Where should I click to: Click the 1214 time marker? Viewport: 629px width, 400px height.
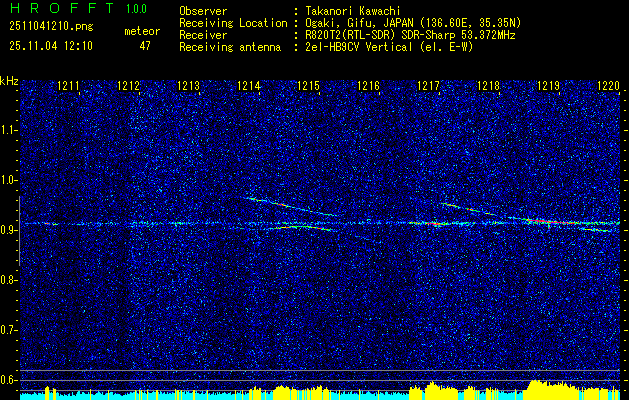point(249,85)
